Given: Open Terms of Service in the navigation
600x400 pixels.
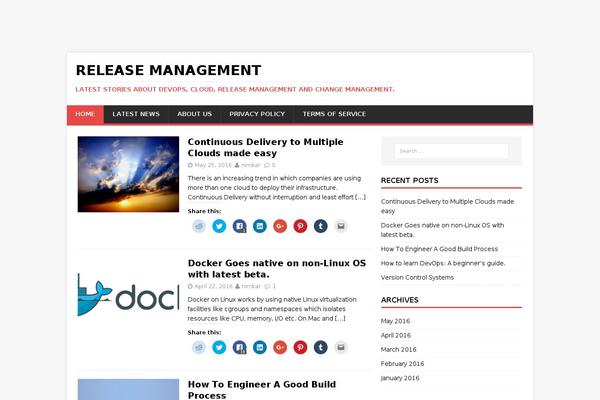Looking at the screenshot, I should tap(334, 114).
